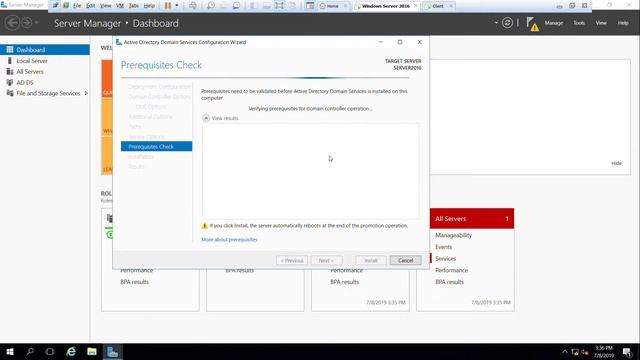Switch to the Windows Server 2016 tab
Viewport: 640px width, 360px height.
click(x=385, y=6)
